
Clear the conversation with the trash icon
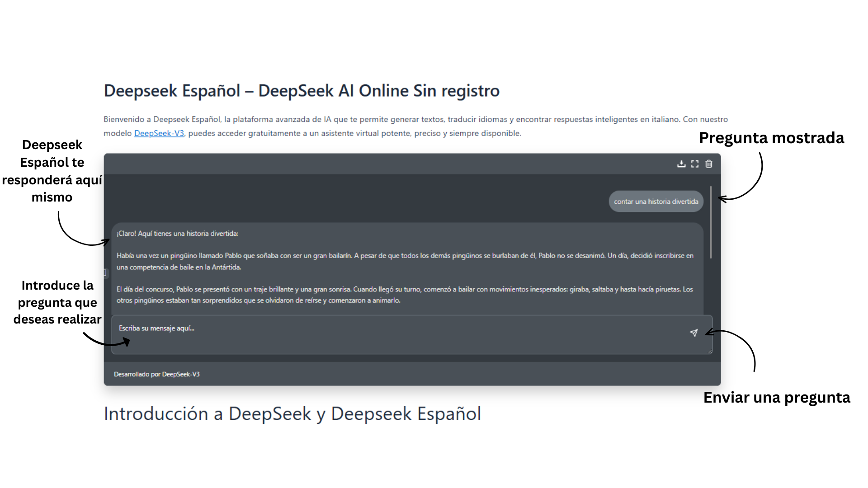[709, 164]
